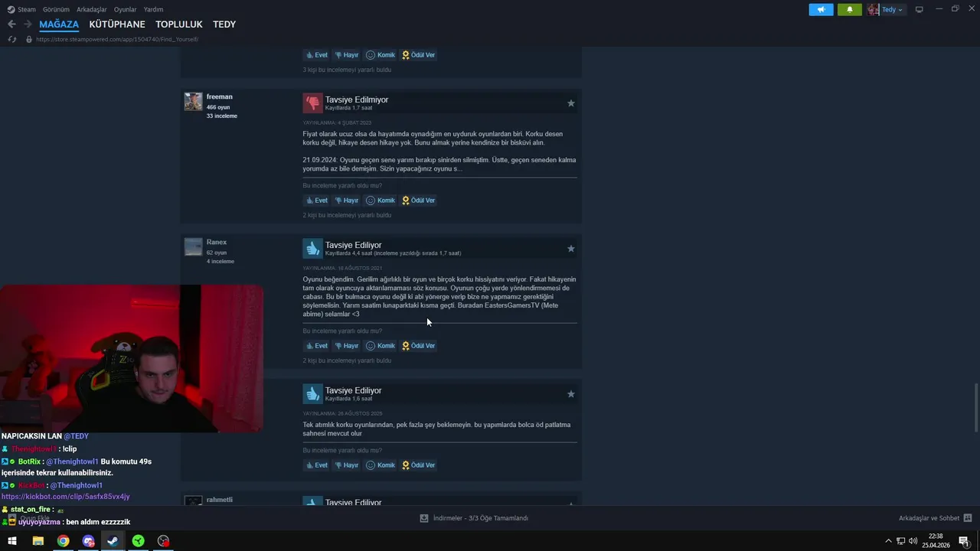Open the Ranex username link
This screenshot has height=551, width=980.
pyautogui.click(x=217, y=242)
